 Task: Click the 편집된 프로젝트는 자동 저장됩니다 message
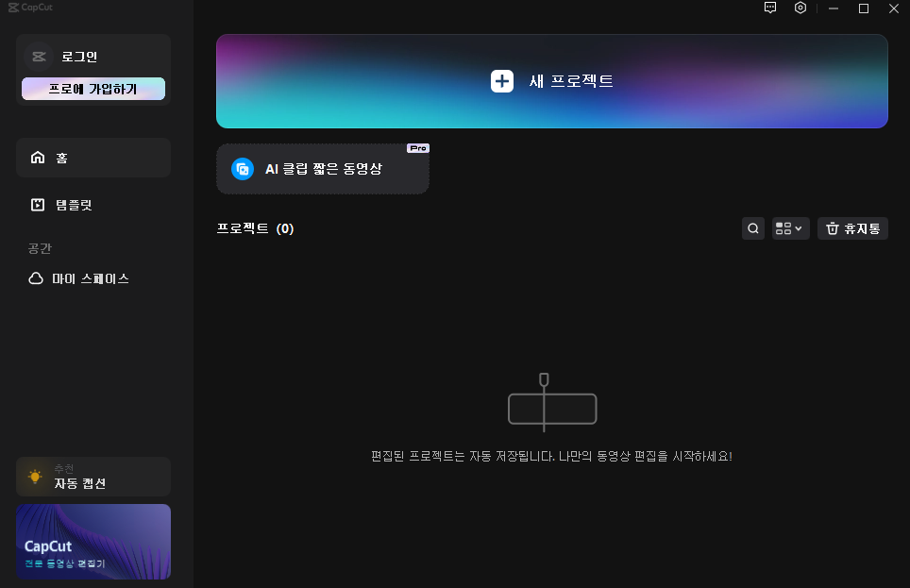(x=551, y=456)
